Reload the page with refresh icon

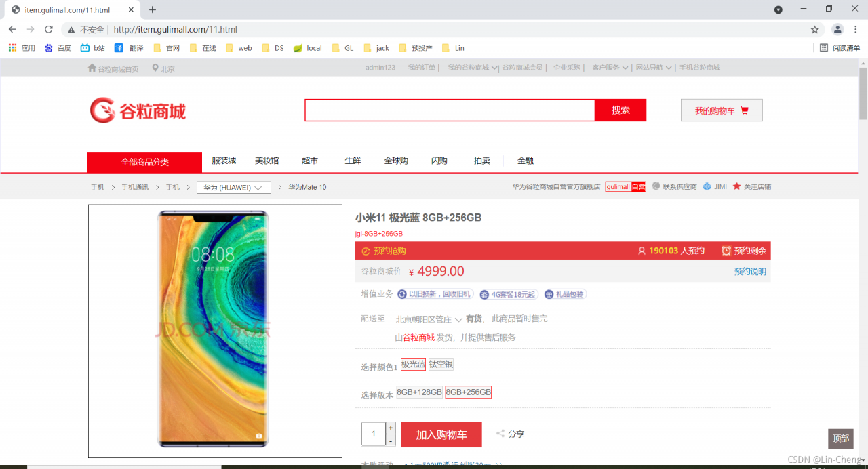point(49,29)
